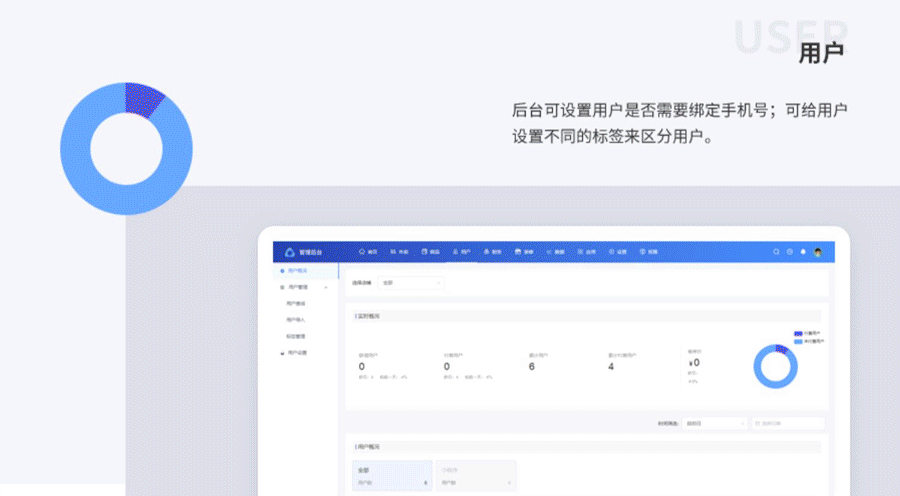This screenshot has width=900, height=496.
Task: Open the user avatar in header
Action: tap(818, 251)
